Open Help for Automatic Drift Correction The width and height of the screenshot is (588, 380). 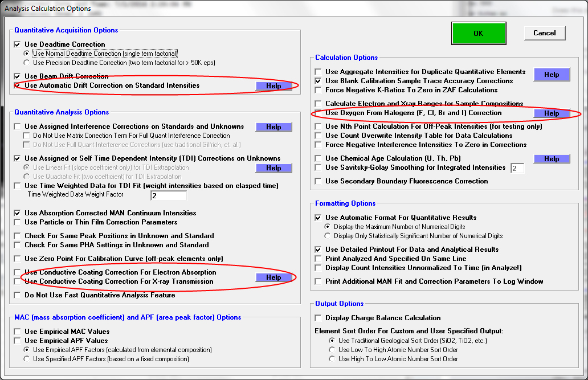[273, 86]
